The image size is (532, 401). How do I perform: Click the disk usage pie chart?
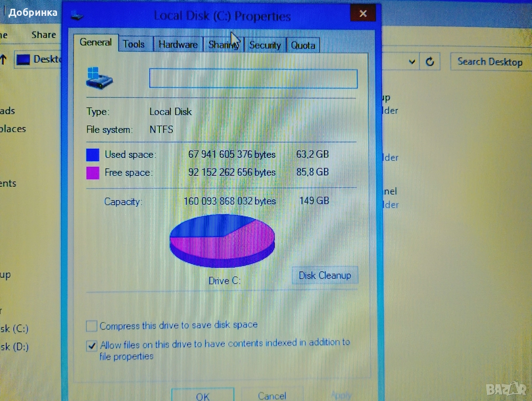pyautogui.click(x=222, y=240)
